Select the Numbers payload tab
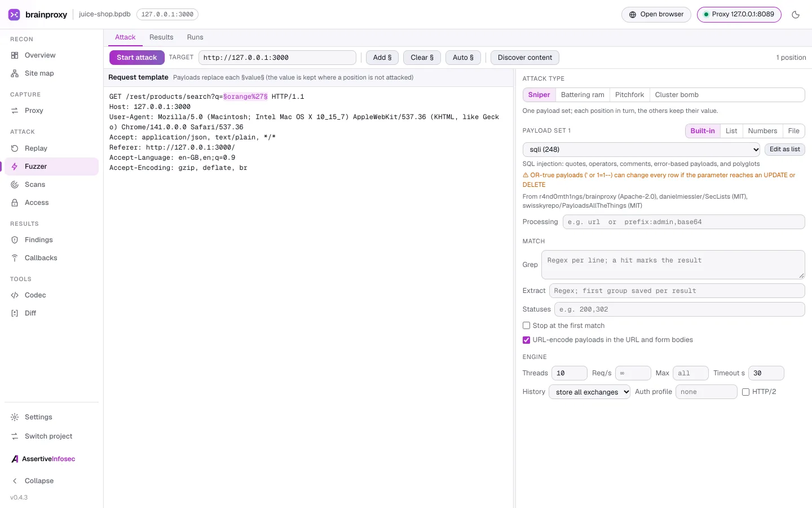812x508 pixels. click(762, 131)
